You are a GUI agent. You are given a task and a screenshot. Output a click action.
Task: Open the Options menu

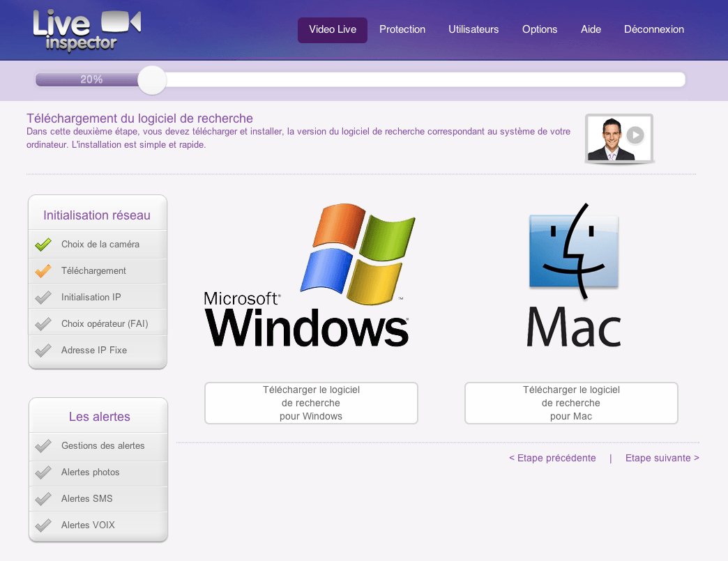[x=540, y=30]
